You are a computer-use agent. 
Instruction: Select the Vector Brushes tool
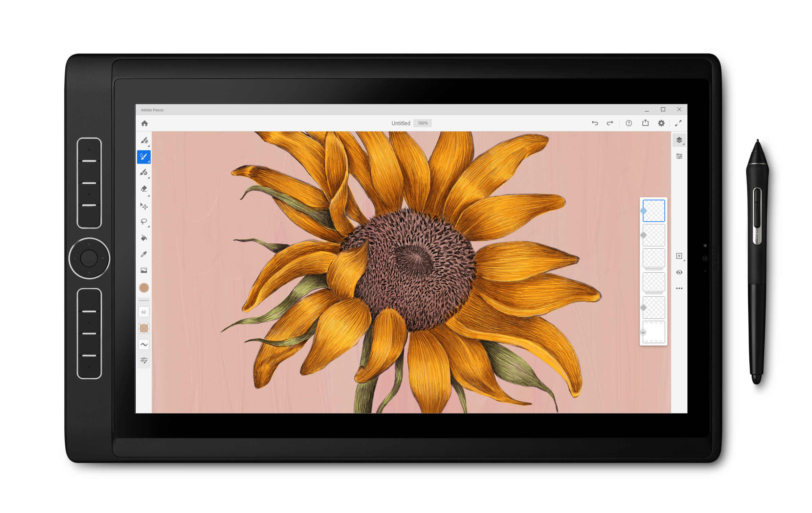(144, 173)
